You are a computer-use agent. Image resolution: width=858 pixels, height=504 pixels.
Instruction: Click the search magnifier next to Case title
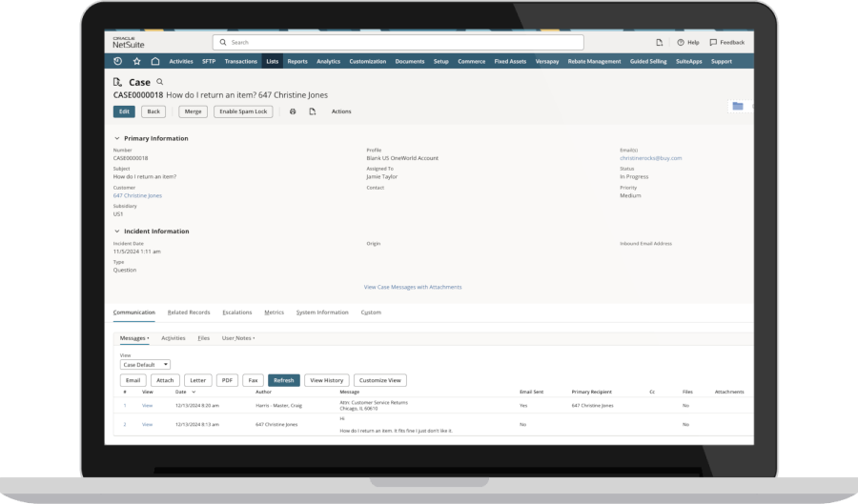[160, 83]
